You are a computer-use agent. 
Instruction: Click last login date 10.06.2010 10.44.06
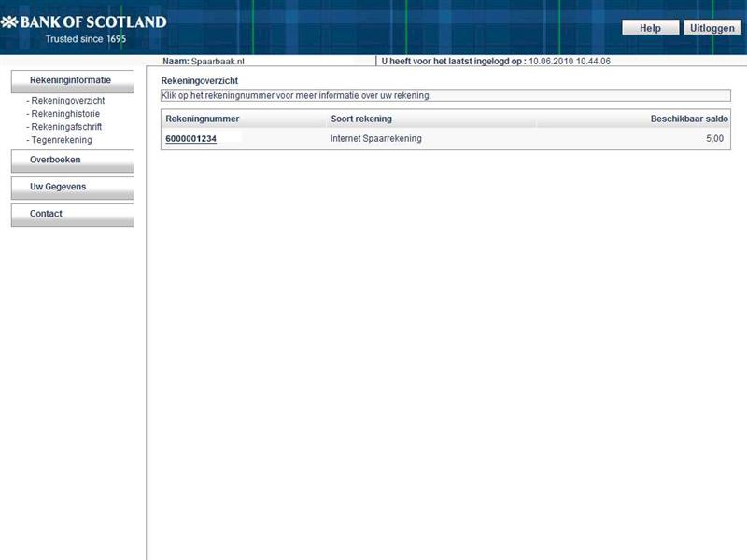pyautogui.click(x=570, y=61)
